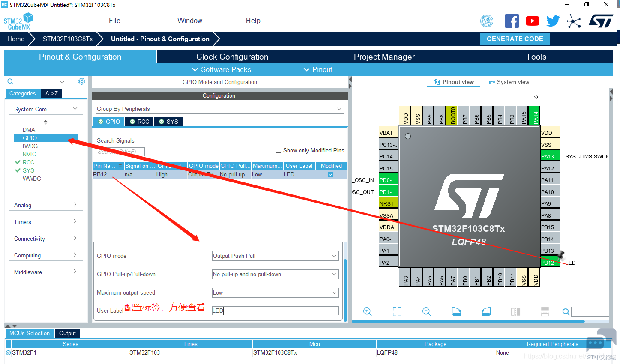Open the Window menu
Image resolution: width=620 pixels, height=364 pixels.
click(x=190, y=21)
